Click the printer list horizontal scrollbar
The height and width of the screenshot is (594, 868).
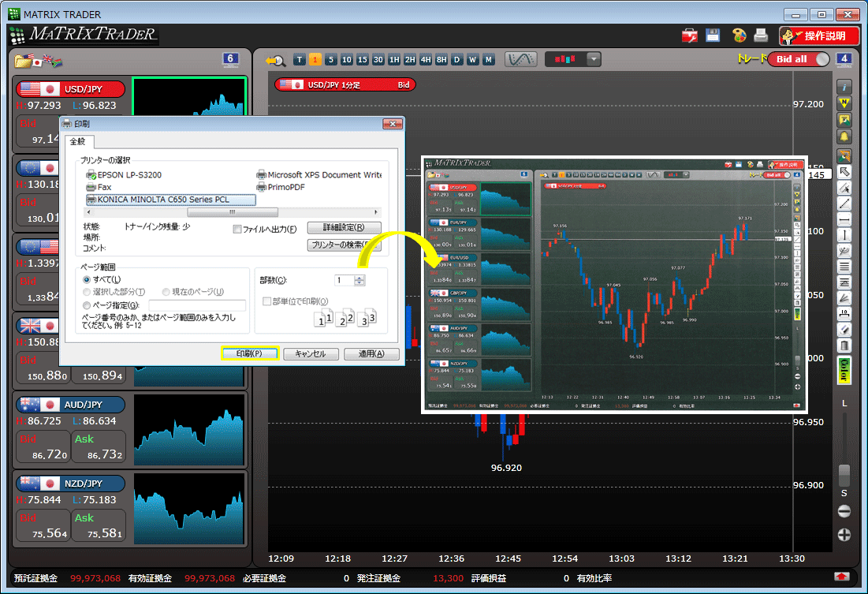(x=233, y=212)
